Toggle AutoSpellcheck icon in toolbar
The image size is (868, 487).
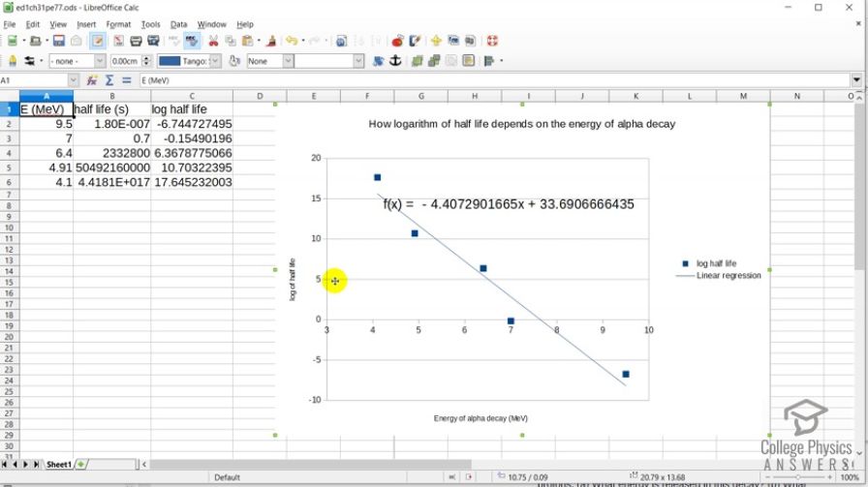click(192, 42)
